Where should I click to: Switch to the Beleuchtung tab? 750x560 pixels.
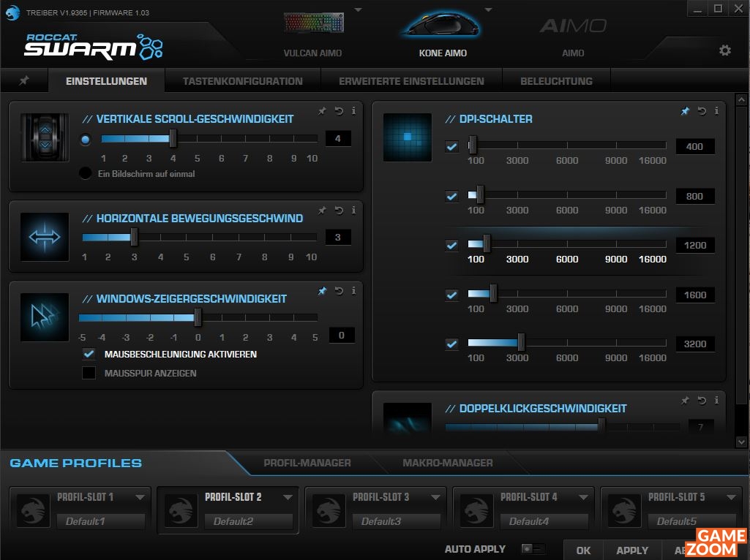[x=556, y=80]
